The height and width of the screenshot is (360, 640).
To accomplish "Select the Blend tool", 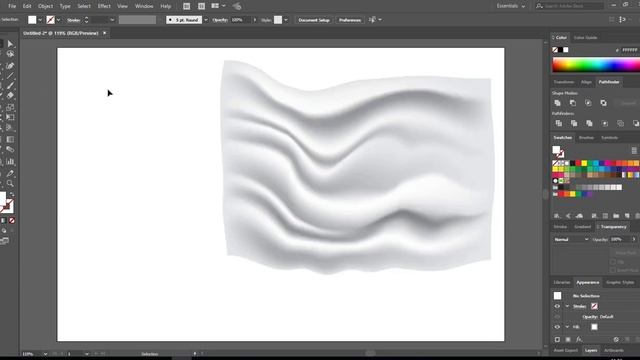I will (x=10, y=149).
